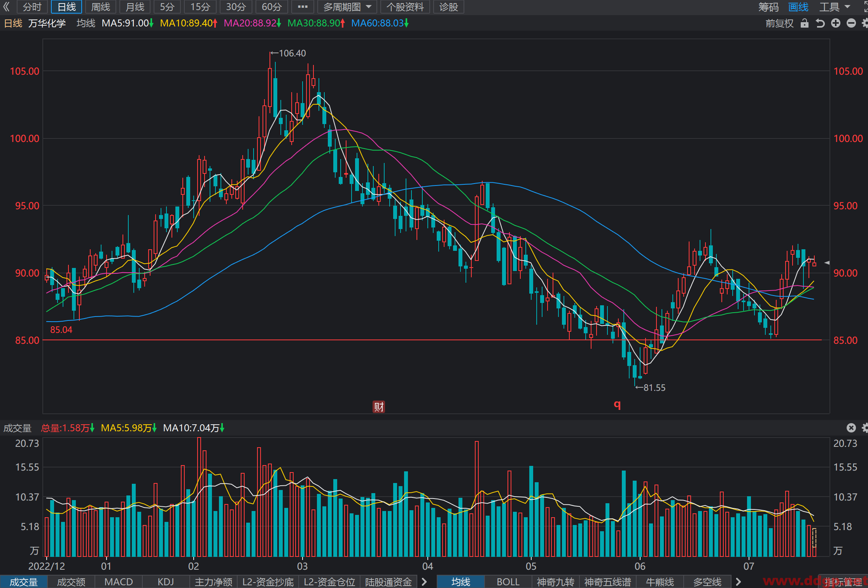Click the 万华化学 stock name
The image size is (868, 588).
pyautogui.click(x=47, y=23)
